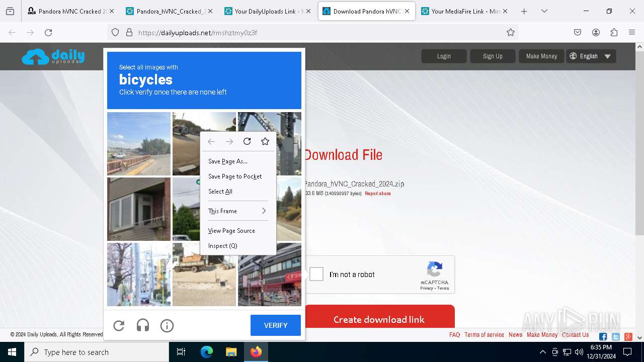The width and height of the screenshot is (644, 362).
Task: Switch to the Pandora hVNC Cracked first tab
Action: click(70, 11)
